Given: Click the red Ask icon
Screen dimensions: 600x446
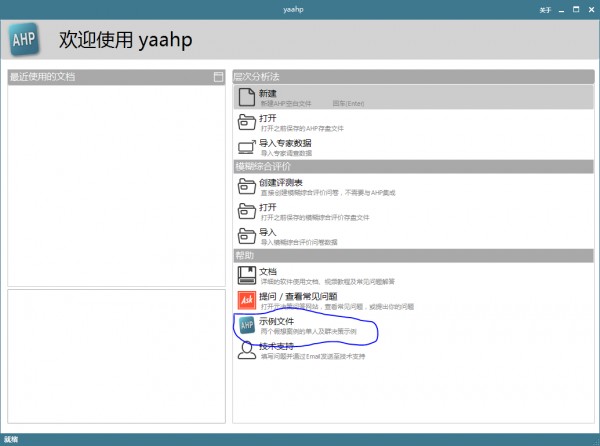Looking at the screenshot, I should tap(246, 300).
